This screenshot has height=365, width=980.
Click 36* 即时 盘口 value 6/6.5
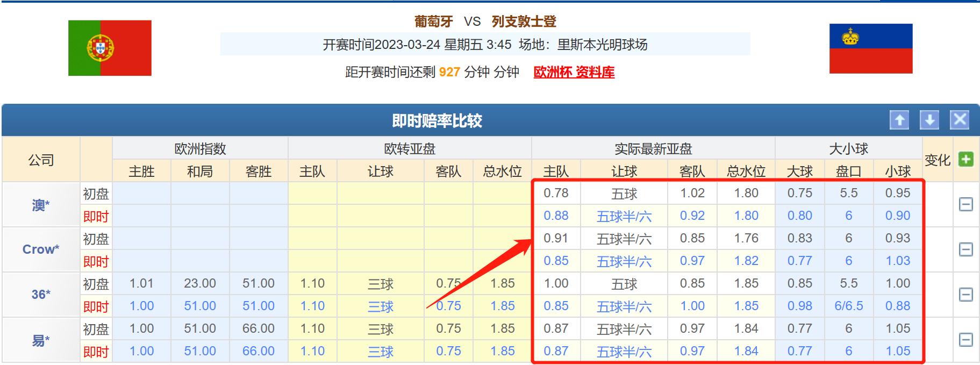(849, 306)
